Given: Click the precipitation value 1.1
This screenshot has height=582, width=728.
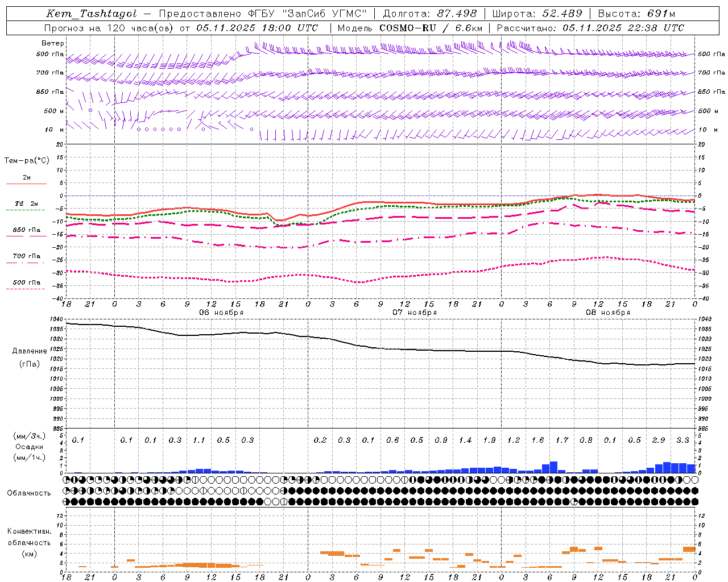Looking at the screenshot, I should (199, 440).
